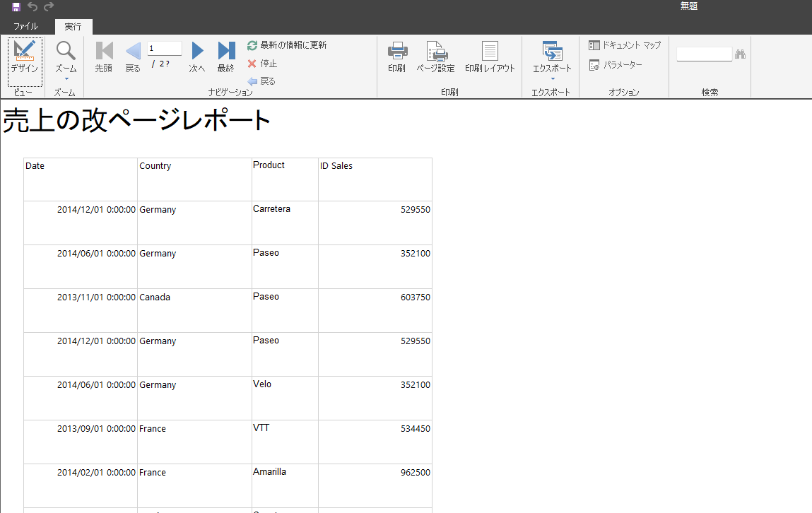Toggle the ドキュメント マップ pane
This screenshot has width=812, height=513.
point(625,45)
